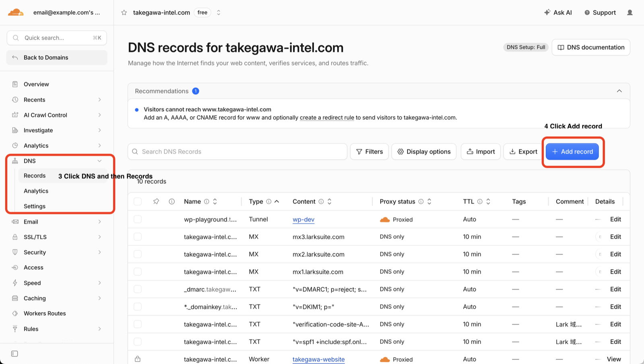Open the wp-dev tunnel link
644x364 pixels.
click(x=303, y=220)
